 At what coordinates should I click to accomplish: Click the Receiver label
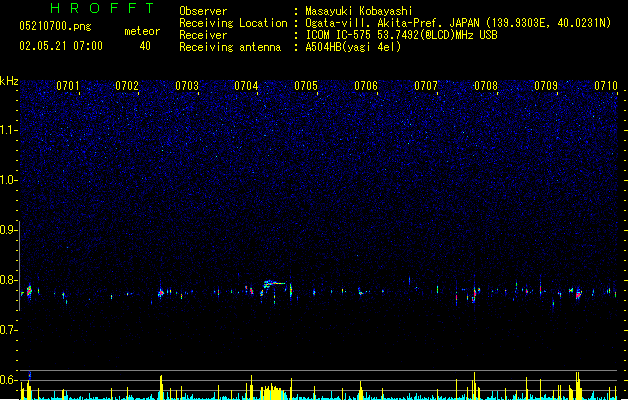coord(203,35)
